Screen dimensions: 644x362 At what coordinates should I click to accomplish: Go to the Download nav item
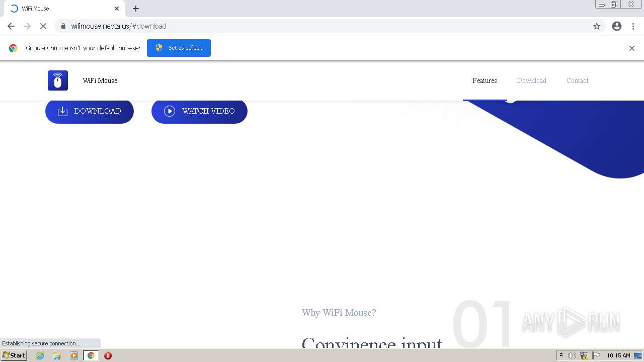tap(531, 80)
